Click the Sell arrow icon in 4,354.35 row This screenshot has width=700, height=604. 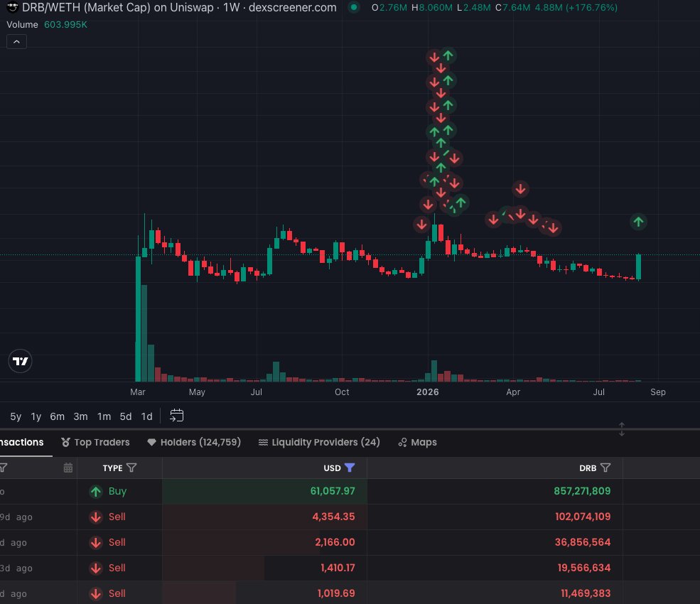95,517
